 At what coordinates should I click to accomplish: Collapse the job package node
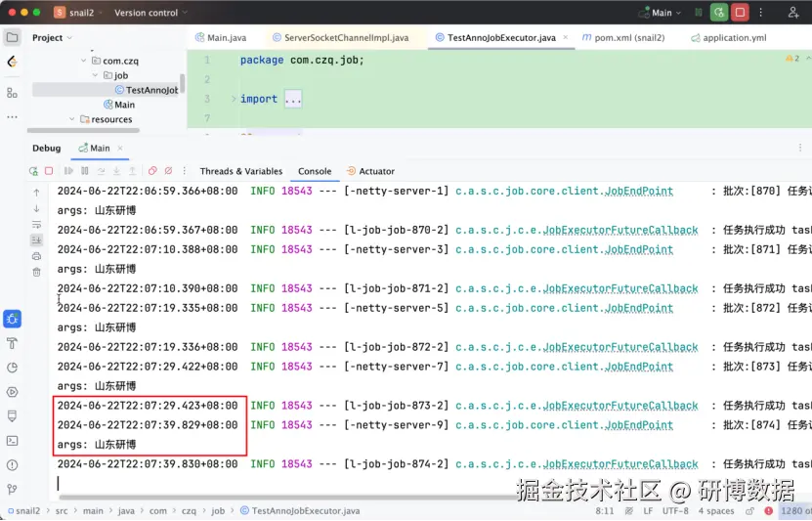(96, 75)
